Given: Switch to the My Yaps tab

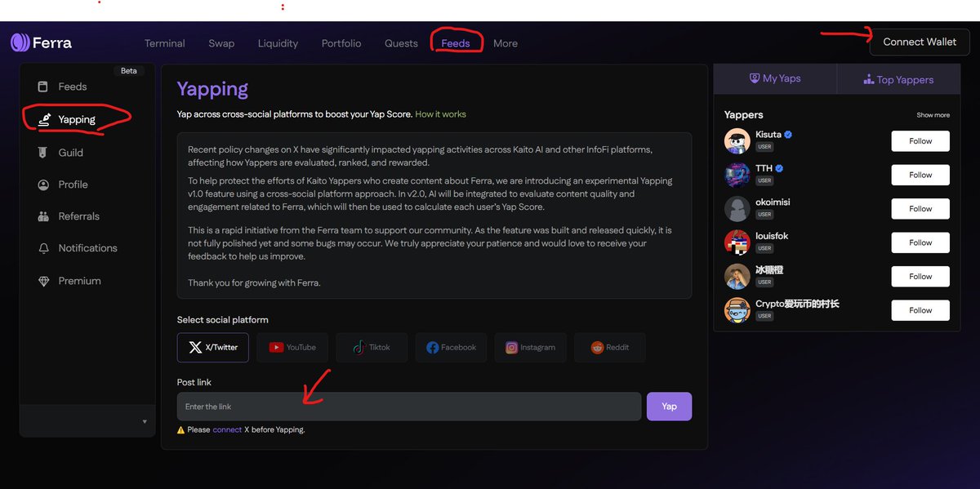Looking at the screenshot, I should tap(775, 78).
